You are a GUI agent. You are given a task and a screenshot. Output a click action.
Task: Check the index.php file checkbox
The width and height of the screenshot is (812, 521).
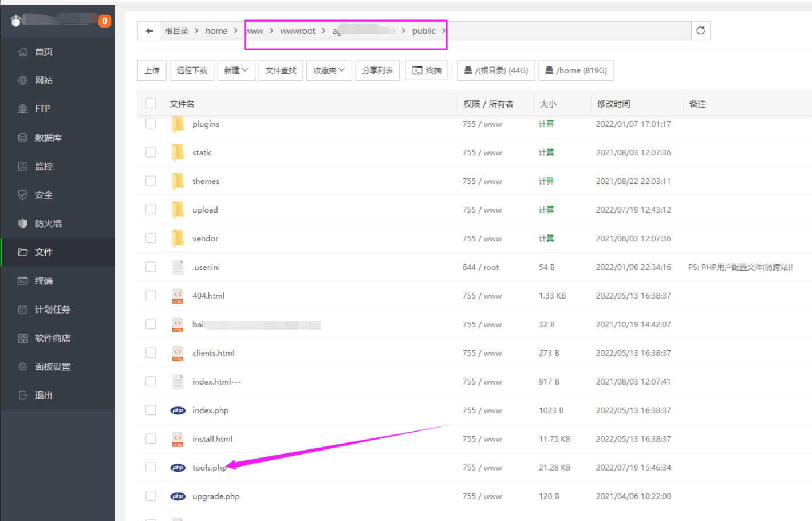pyautogui.click(x=151, y=410)
